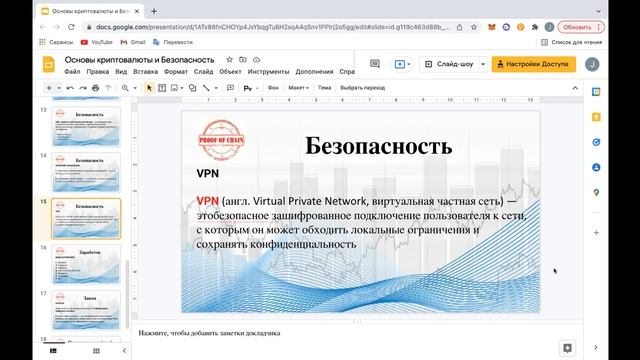The image size is (640, 360).
Task: Click the Настройки Доступа share button
Action: click(x=534, y=64)
